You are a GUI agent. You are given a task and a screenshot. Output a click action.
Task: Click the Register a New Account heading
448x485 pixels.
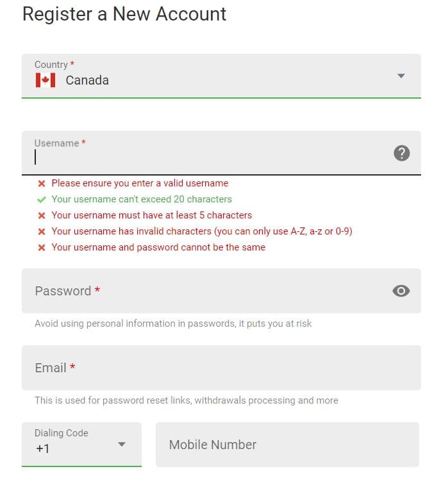coord(124,14)
